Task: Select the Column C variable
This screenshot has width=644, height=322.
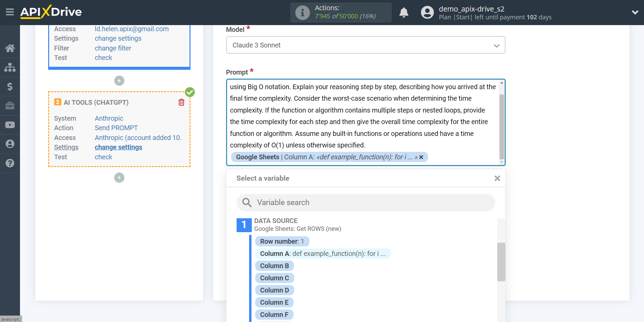Action: (x=275, y=278)
